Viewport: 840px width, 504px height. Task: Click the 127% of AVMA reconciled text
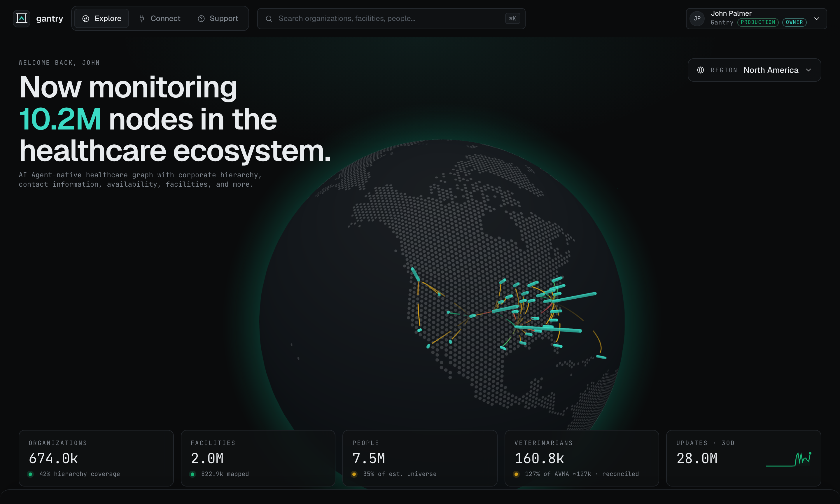coord(582,474)
